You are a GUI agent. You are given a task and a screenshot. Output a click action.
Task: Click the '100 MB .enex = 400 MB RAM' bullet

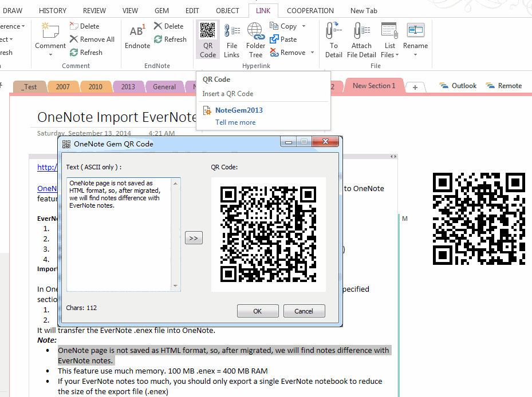163,371
